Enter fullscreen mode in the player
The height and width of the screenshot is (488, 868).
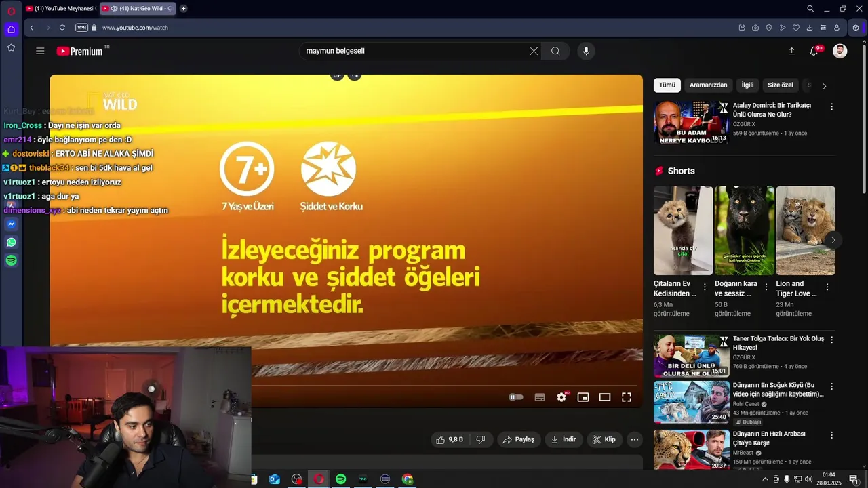(x=627, y=397)
